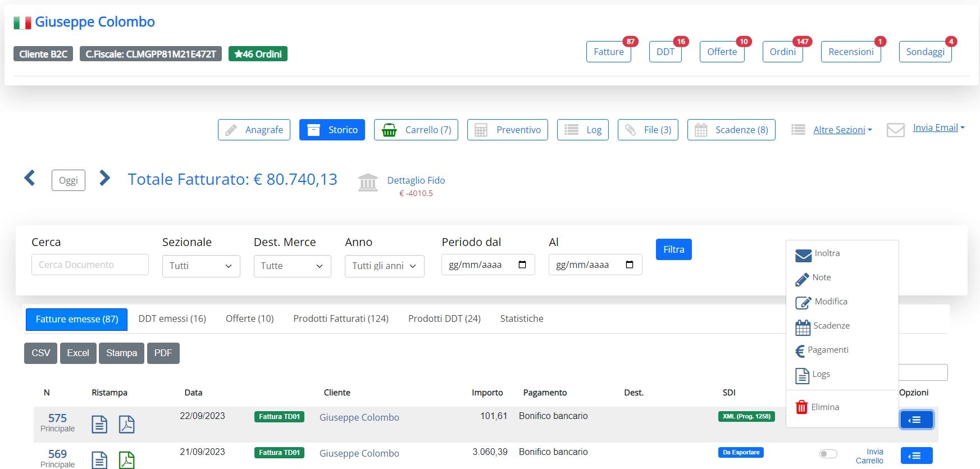Open Altre Sezioni dropdown menu
This screenshot has height=469, width=980.
[x=842, y=130]
